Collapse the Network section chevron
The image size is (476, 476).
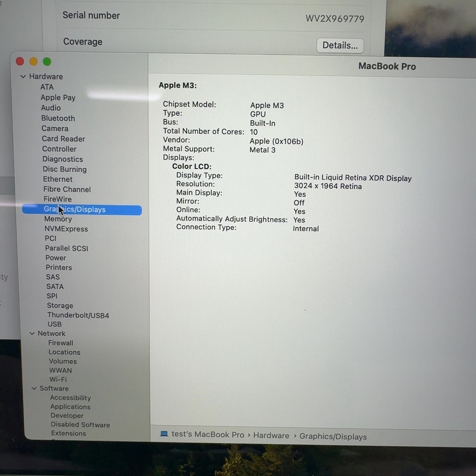(32, 333)
